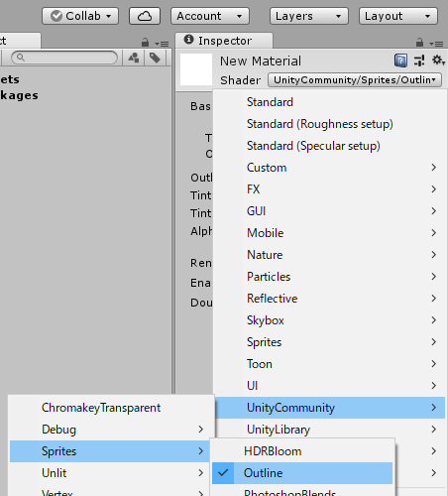448x496 pixels.
Task: Open the Inspector panel options menu icon
Action: coord(436,44)
